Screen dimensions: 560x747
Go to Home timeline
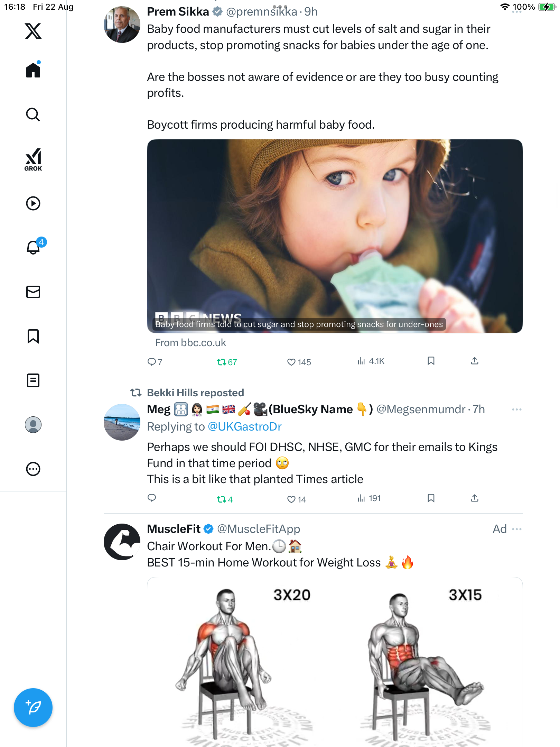point(33,71)
